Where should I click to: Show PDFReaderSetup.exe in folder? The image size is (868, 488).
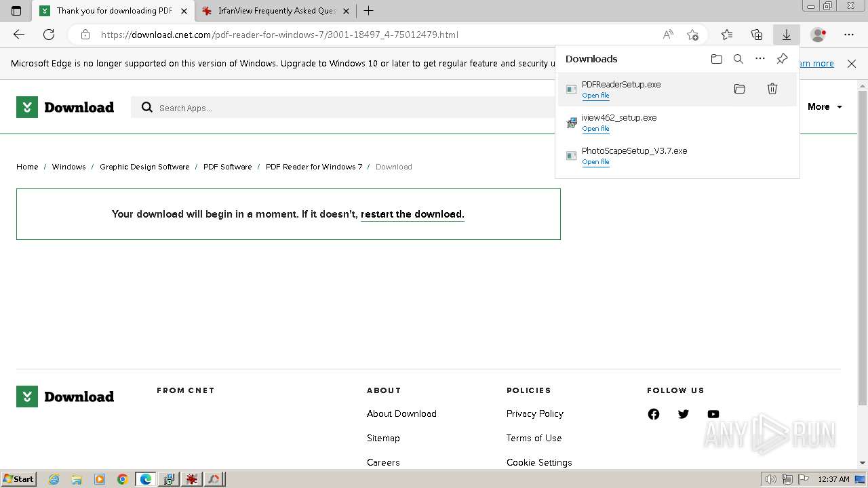click(740, 89)
